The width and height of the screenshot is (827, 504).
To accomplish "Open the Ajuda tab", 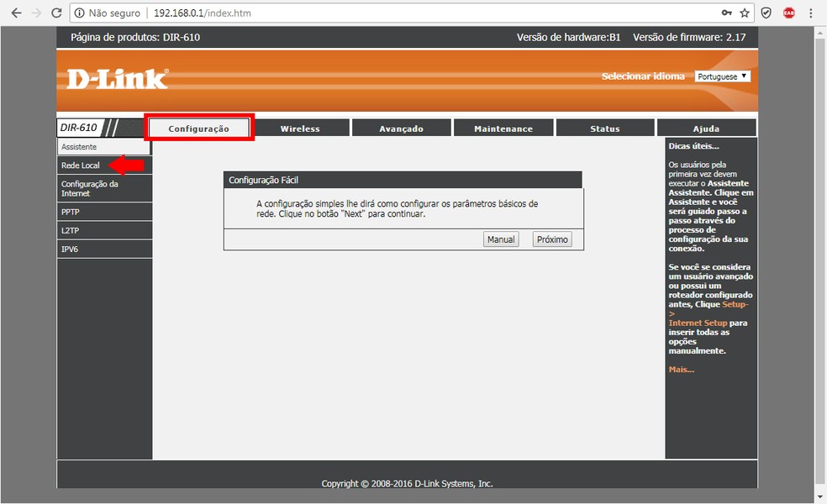I will pyautogui.click(x=706, y=128).
